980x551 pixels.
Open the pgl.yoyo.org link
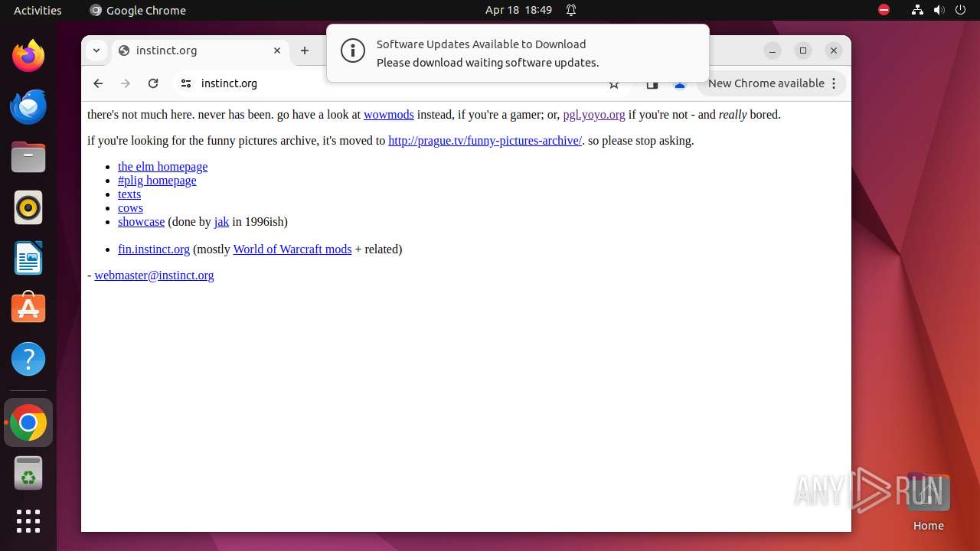point(594,115)
